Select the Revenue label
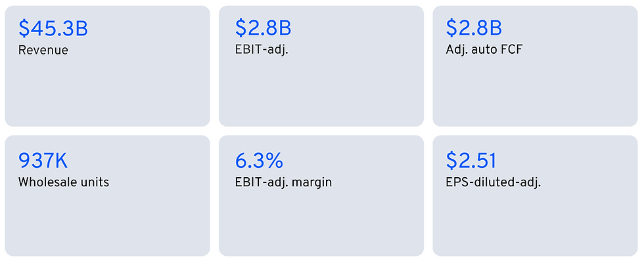The height and width of the screenshot is (265, 644). coord(43,51)
